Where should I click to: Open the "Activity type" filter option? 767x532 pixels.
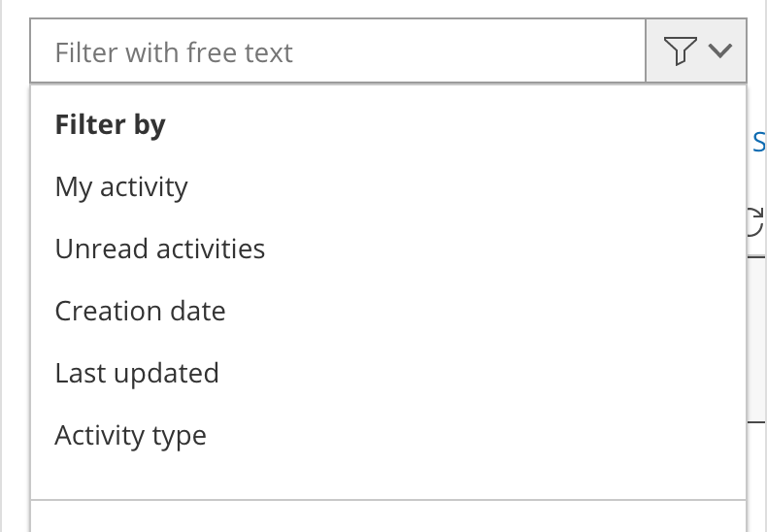pyautogui.click(x=130, y=435)
